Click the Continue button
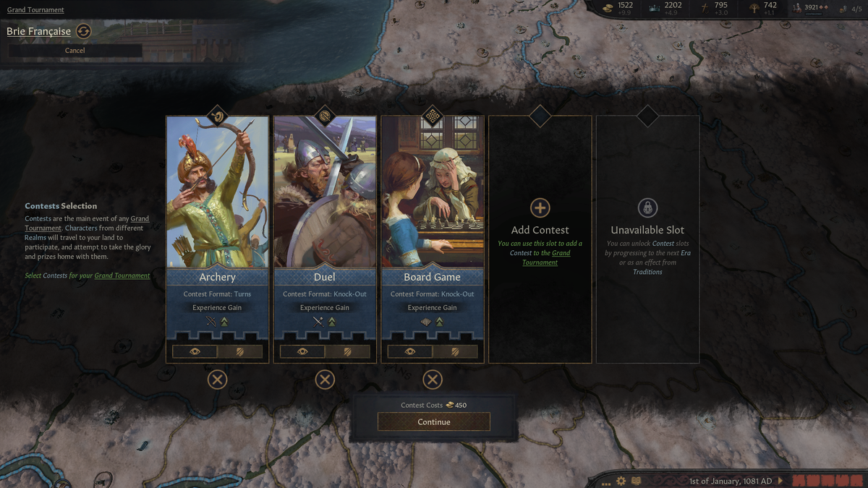The image size is (868, 488). coord(434,421)
